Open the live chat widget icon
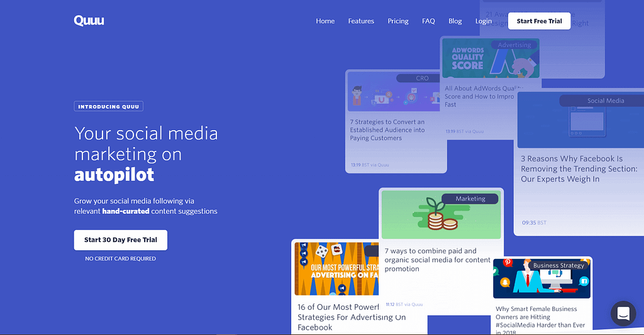The width and height of the screenshot is (644, 335). [x=623, y=314]
